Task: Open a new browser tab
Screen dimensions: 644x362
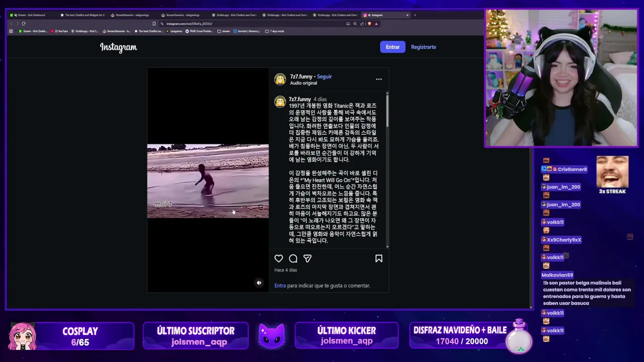Action: 415,15
